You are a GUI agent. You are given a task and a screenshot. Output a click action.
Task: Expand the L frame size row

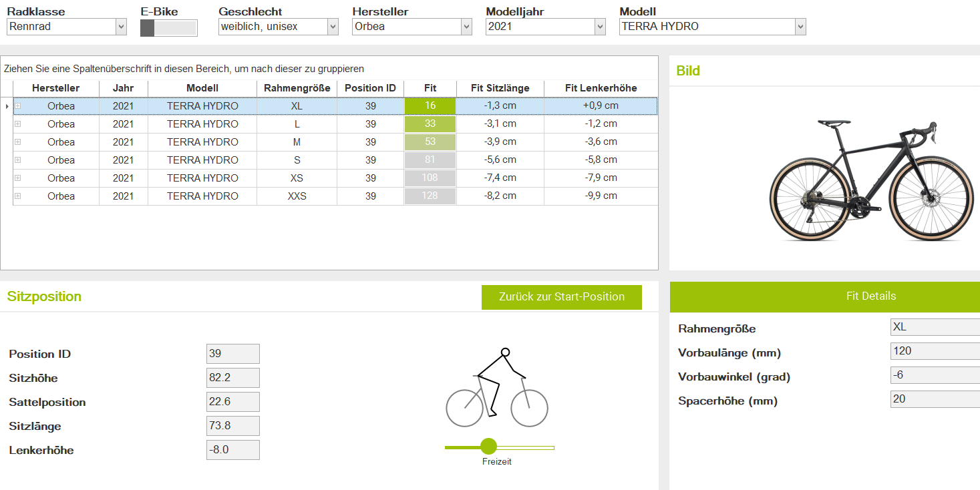tap(18, 124)
